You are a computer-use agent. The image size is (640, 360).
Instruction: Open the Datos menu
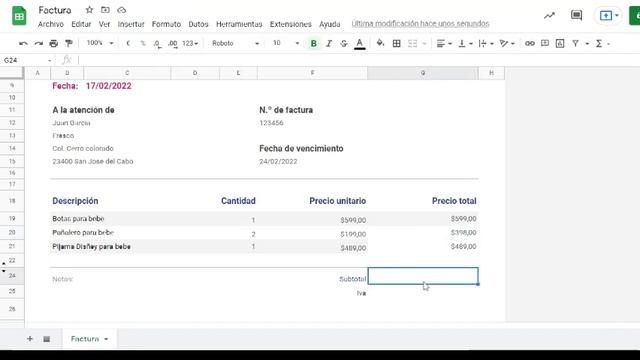point(198,24)
